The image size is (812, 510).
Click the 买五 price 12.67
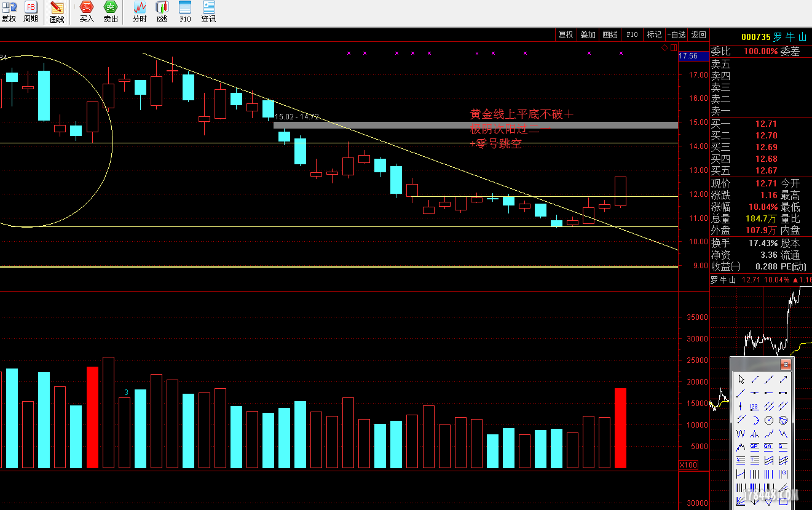click(x=767, y=171)
